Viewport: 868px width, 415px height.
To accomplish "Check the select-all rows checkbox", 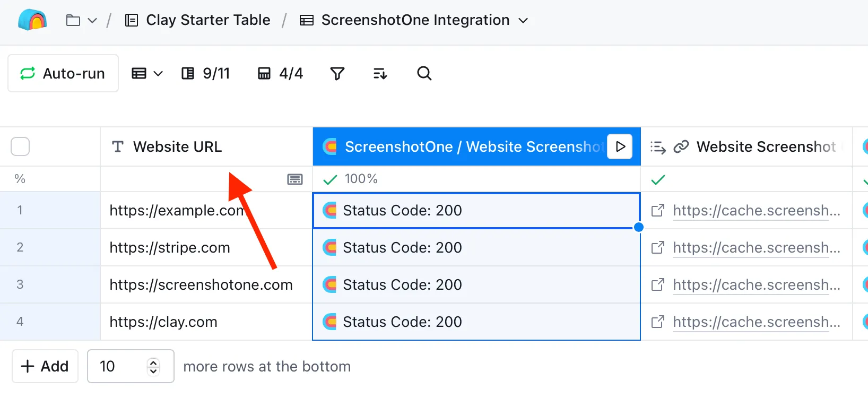I will [x=20, y=146].
